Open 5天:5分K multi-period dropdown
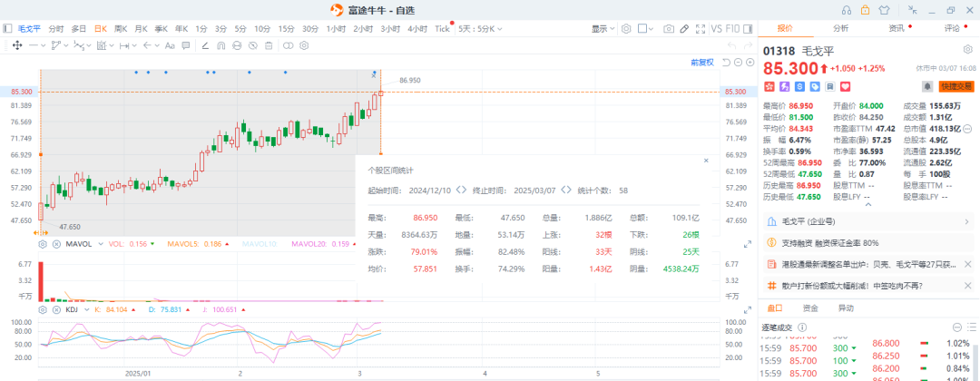Viewport: 980px width, 381px height. click(480, 29)
